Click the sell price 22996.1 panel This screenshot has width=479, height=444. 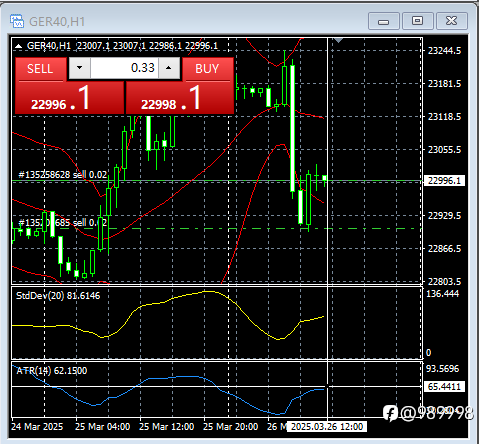click(69, 98)
